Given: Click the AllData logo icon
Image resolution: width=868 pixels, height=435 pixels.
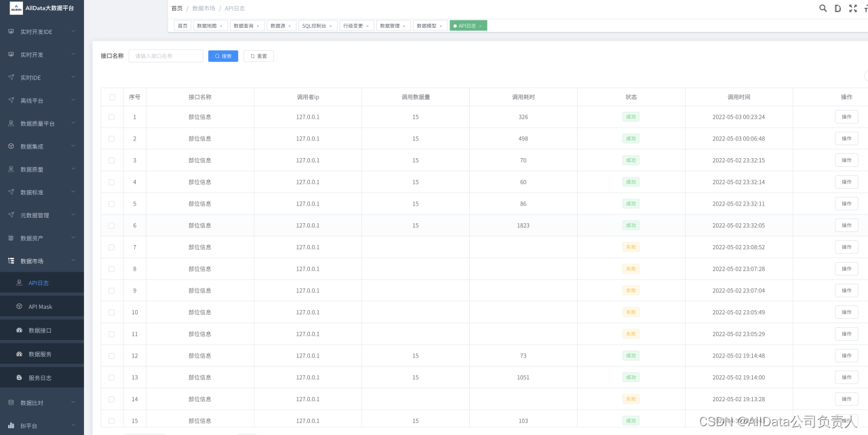Looking at the screenshot, I should tap(16, 8).
